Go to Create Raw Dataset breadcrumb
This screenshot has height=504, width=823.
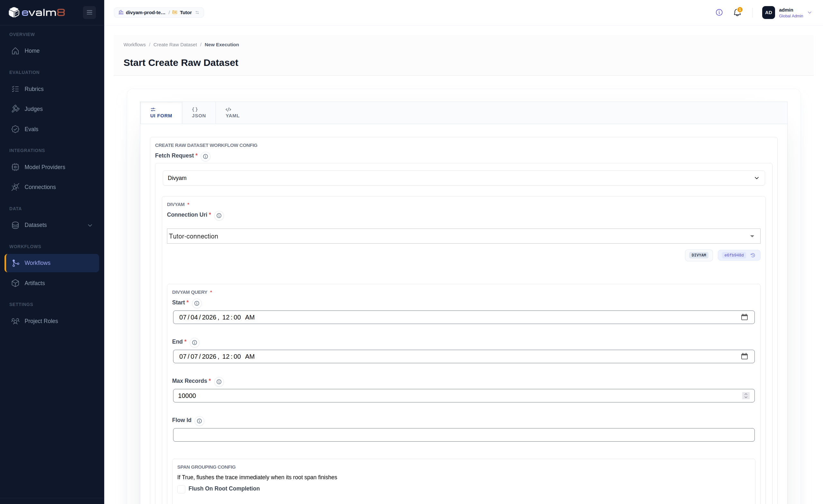175,45
